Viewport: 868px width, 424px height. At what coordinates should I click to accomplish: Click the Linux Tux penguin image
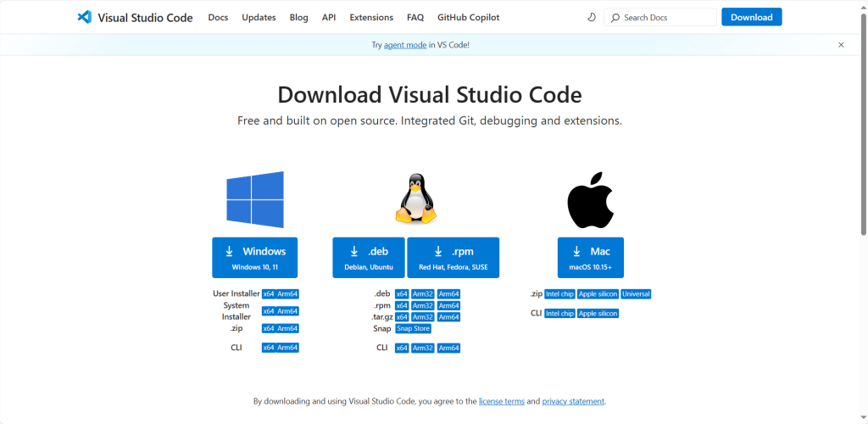415,198
